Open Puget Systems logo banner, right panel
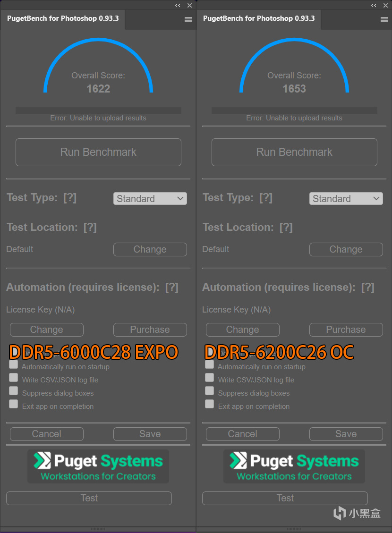 [294, 466]
